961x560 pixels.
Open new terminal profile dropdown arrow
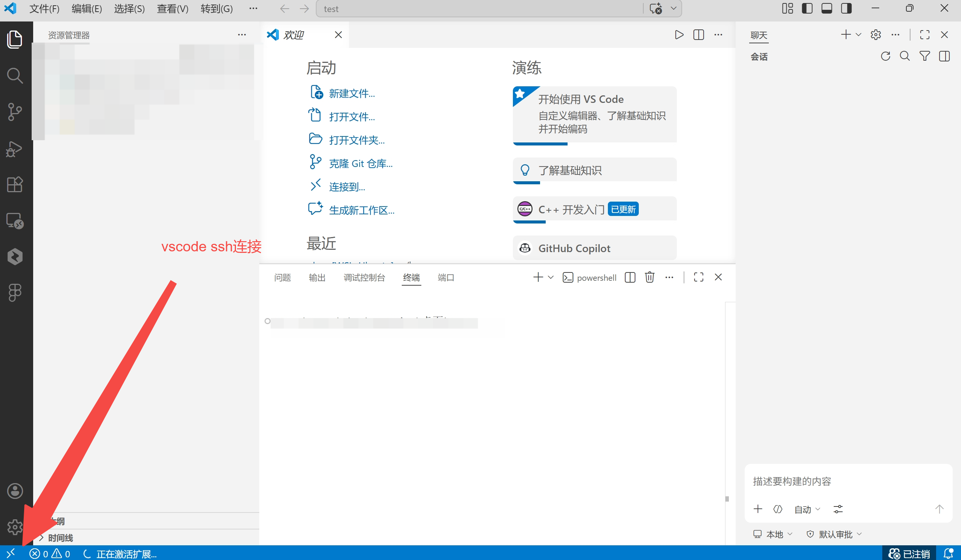(x=551, y=277)
